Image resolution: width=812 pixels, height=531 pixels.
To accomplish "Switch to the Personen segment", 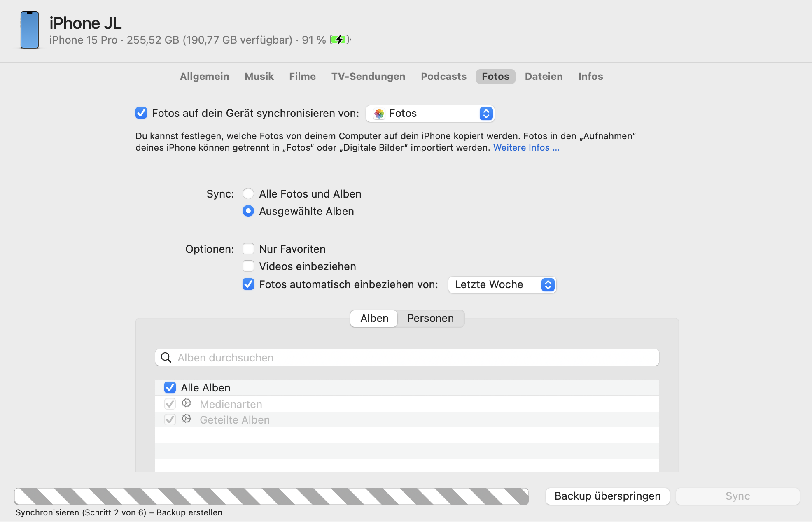I will click(430, 318).
